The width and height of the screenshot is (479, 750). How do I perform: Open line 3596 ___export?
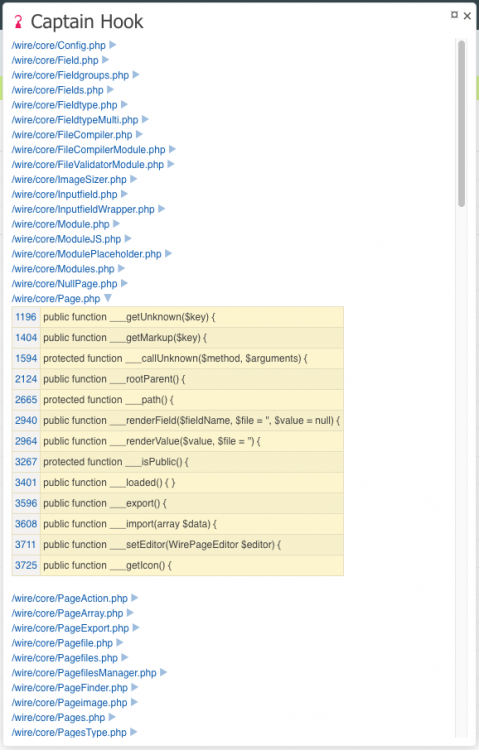26,503
